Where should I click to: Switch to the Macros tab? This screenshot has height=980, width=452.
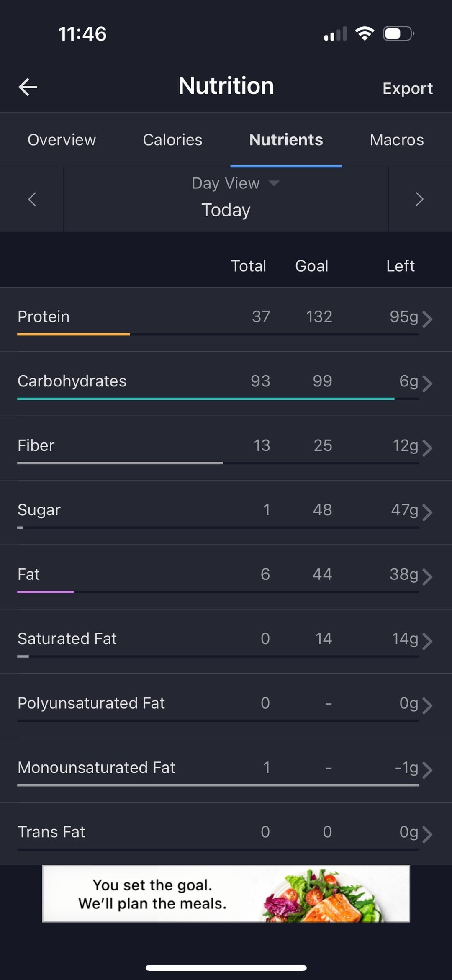coord(397,140)
